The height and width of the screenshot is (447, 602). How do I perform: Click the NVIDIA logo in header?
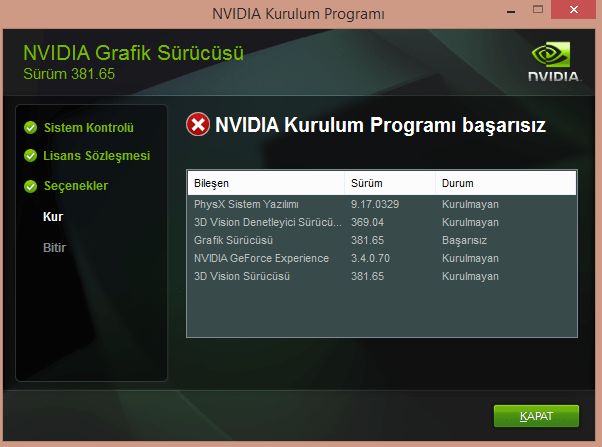(x=554, y=62)
